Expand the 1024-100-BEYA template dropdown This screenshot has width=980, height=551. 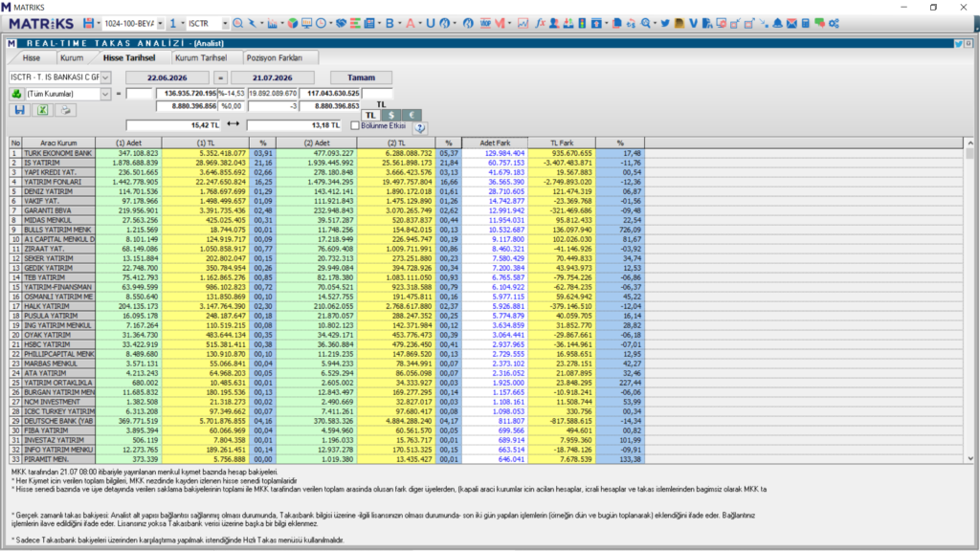pyautogui.click(x=160, y=23)
